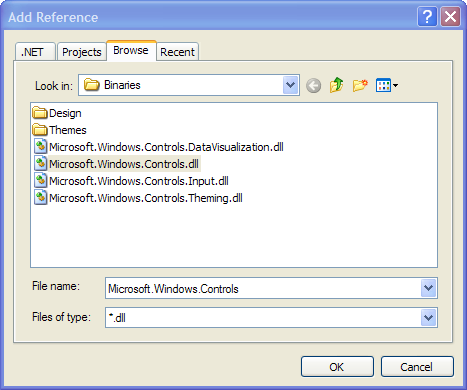The image size is (467, 390).
Task: Click the Cancel button
Action: point(417,367)
